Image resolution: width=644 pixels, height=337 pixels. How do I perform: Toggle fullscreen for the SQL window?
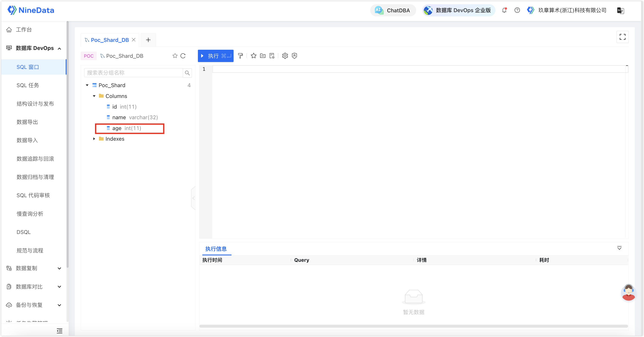click(623, 37)
